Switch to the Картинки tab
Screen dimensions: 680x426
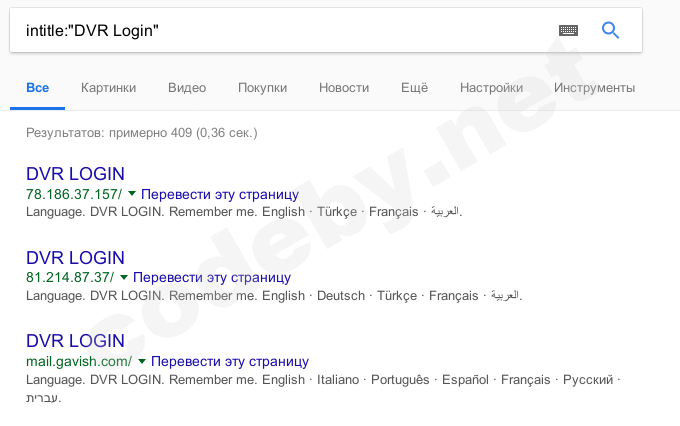pos(108,88)
